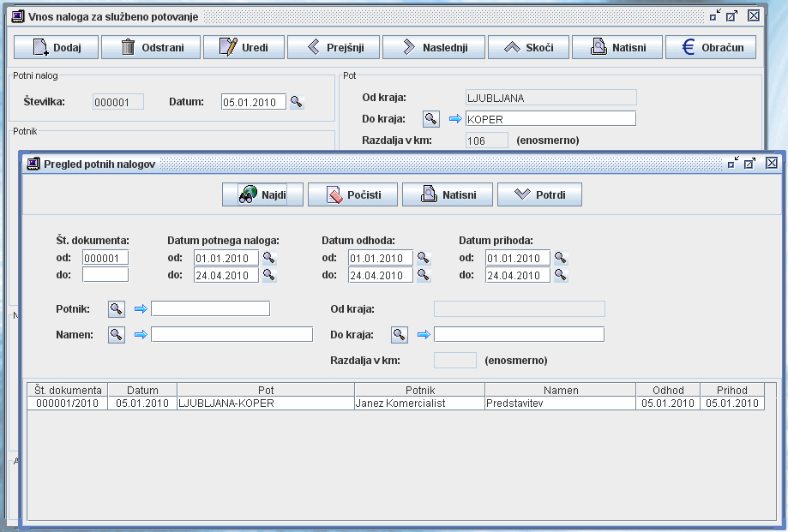Click Natisni in Vnos naloga toolbar

pos(617,47)
